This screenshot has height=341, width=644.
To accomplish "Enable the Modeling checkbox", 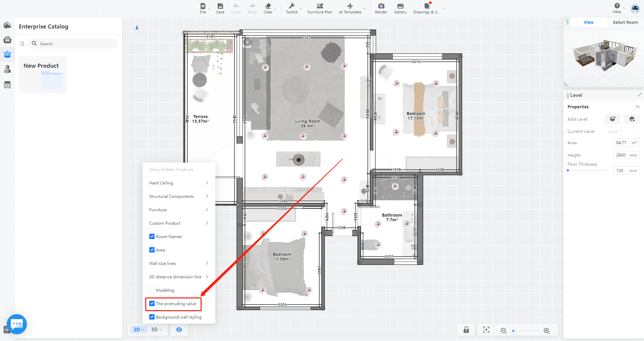I will tap(152, 290).
